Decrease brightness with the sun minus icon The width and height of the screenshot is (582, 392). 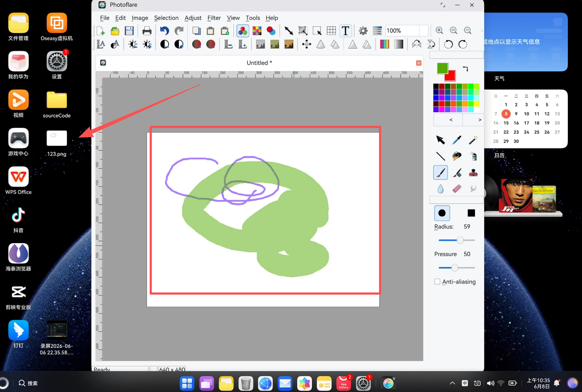point(133,44)
